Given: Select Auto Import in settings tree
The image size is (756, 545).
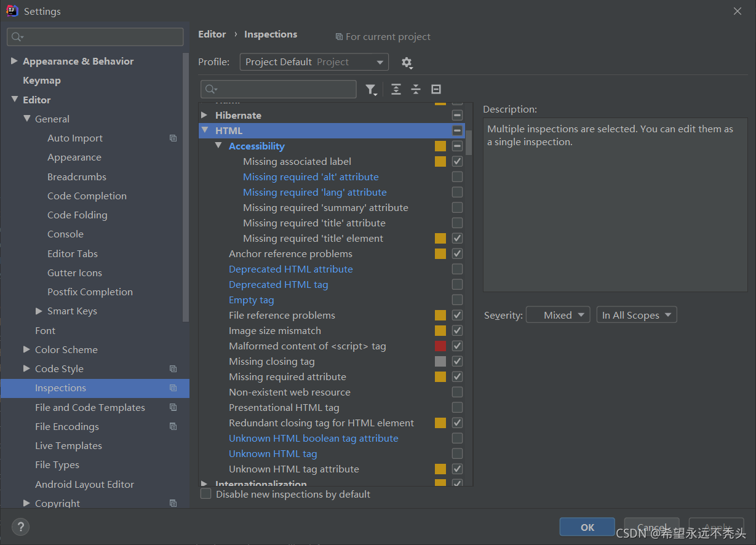Looking at the screenshot, I should point(75,138).
